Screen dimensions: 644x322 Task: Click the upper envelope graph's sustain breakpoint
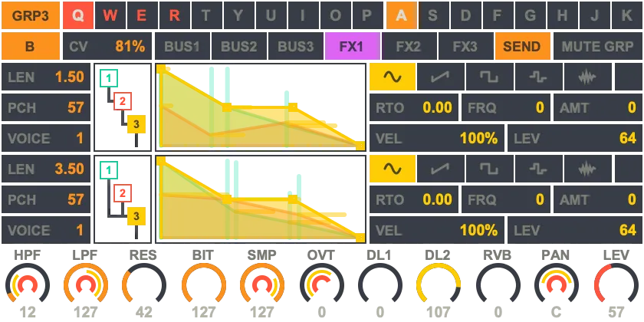click(292, 107)
